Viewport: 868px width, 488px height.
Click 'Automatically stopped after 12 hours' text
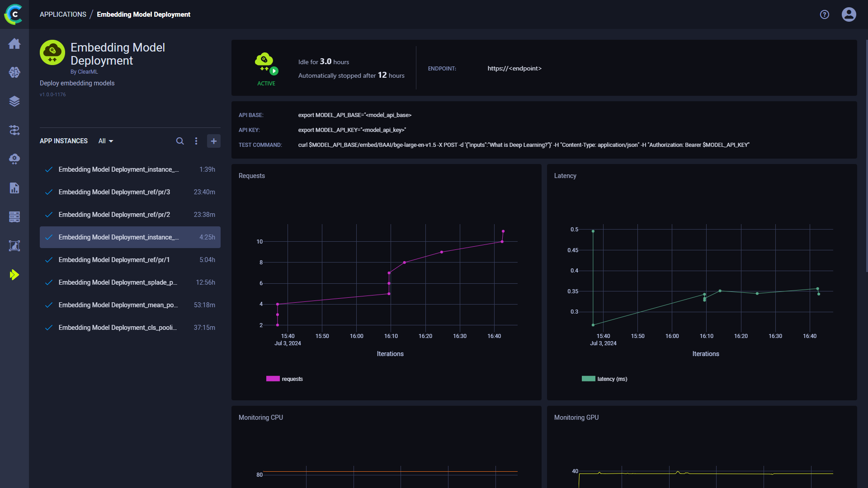pyautogui.click(x=351, y=75)
